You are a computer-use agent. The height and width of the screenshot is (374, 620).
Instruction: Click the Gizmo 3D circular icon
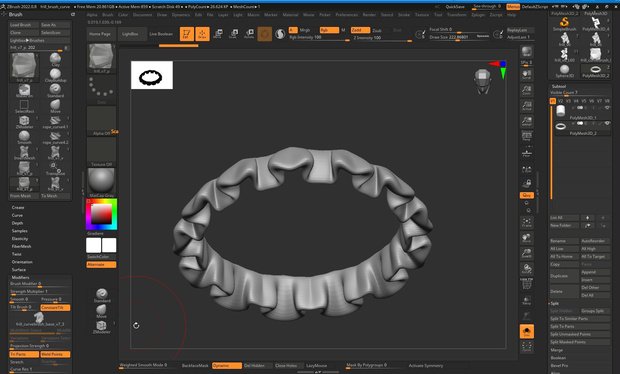(x=265, y=34)
